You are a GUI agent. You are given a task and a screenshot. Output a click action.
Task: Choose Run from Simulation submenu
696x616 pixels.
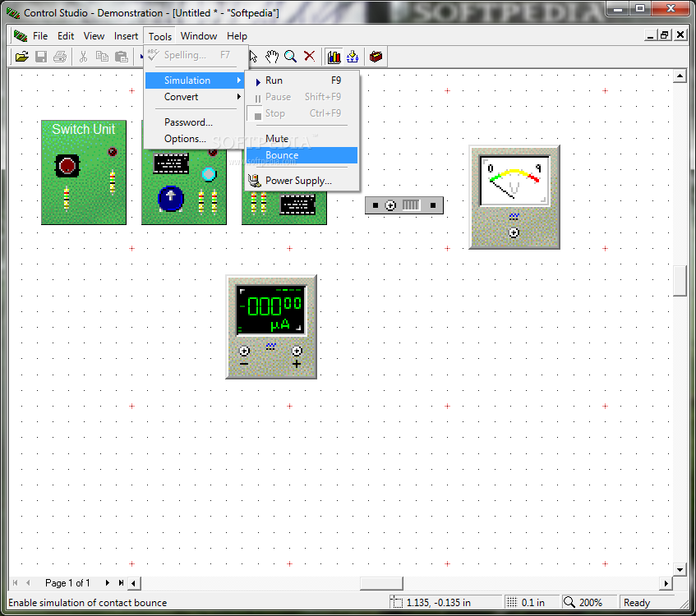pyautogui.click(x=302, y=80)
